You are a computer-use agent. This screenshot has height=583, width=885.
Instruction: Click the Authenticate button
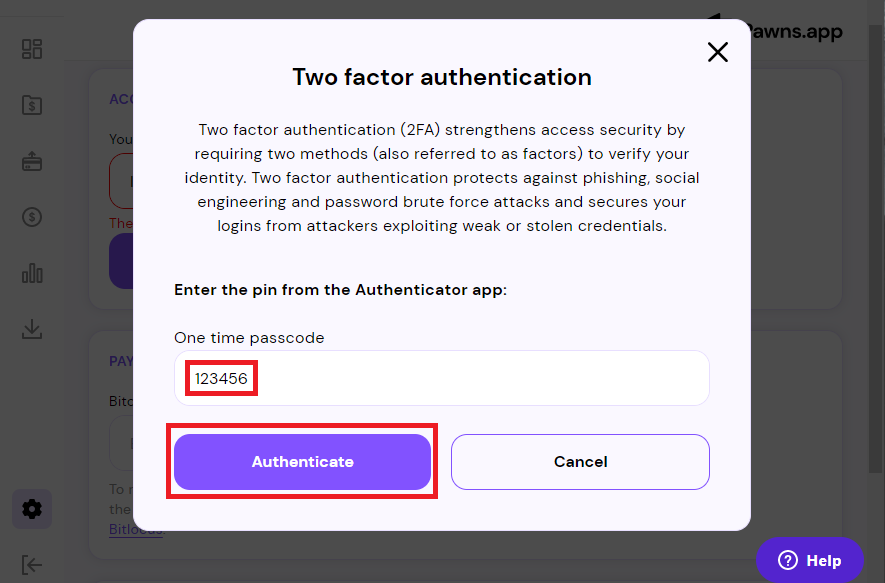point(303,462)
